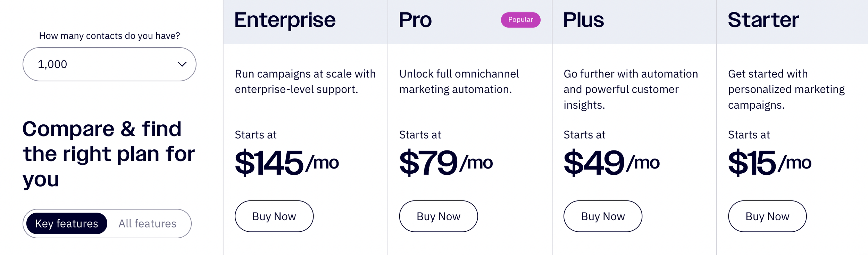Click the "How many contacts do you have?" label
868x255 pixels.
pos(109,36)
